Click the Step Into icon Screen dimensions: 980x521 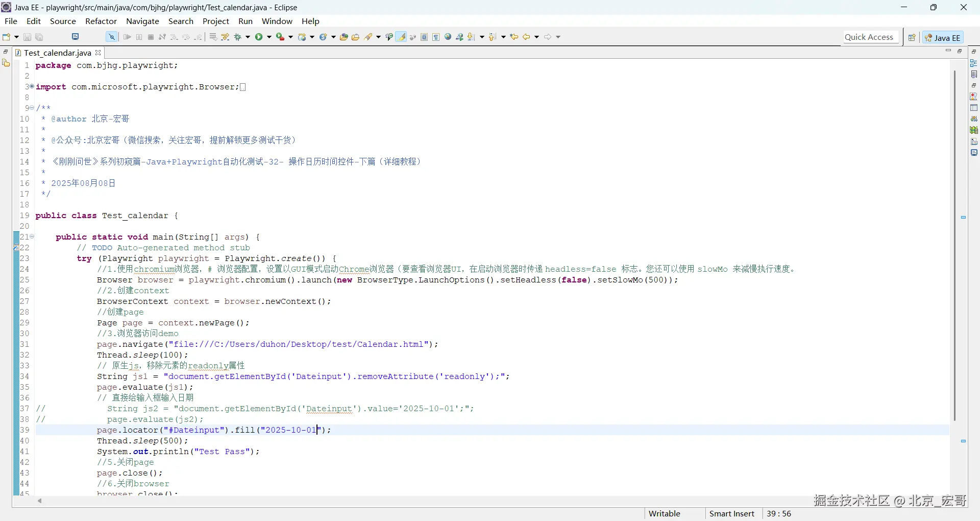[174, 37]
